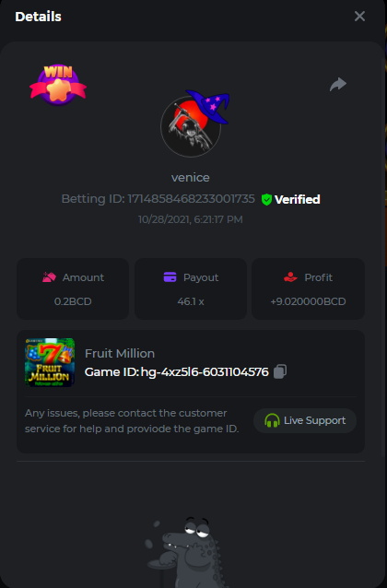This screenshot has height=588, width=387.
Task: Click the Amount icon
Action: (x=49, y=277)
